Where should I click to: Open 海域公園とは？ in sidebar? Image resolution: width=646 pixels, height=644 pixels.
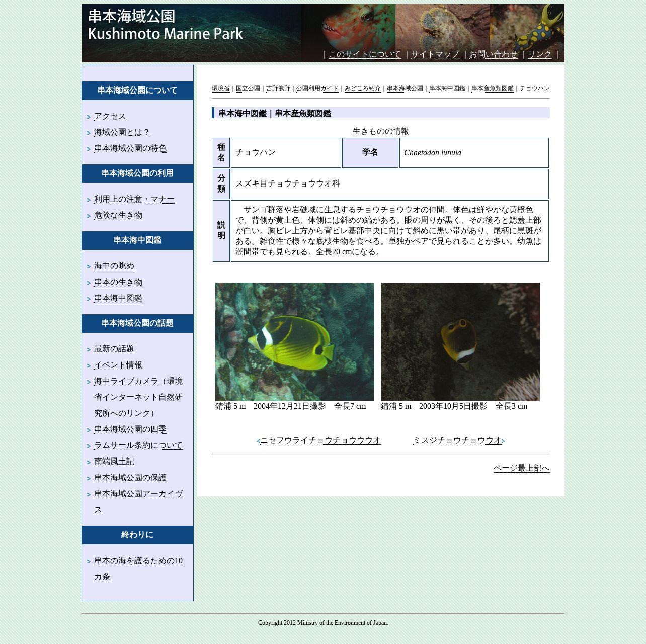[x=122, y=132]
